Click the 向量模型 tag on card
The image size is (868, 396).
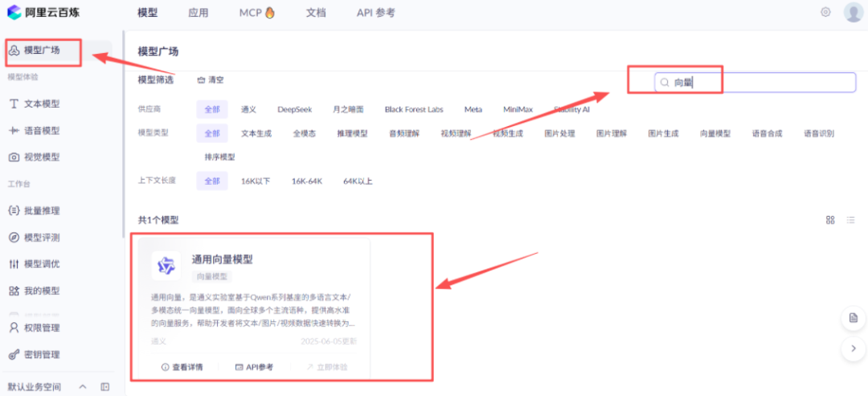(x=212, y=276)
